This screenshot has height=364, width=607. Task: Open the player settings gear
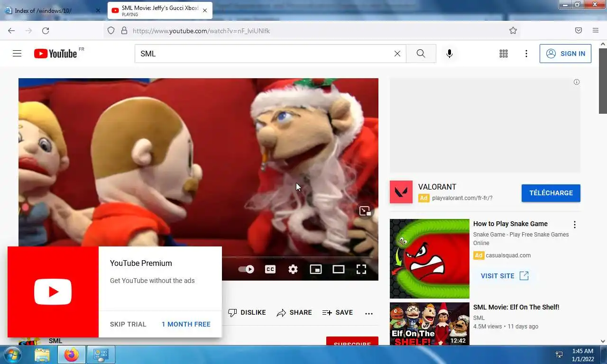(293, 269)
